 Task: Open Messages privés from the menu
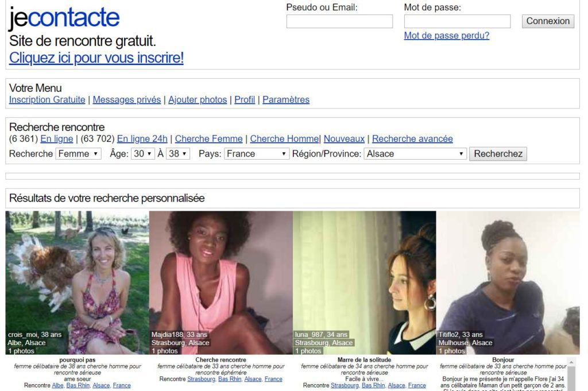[127, 100]
